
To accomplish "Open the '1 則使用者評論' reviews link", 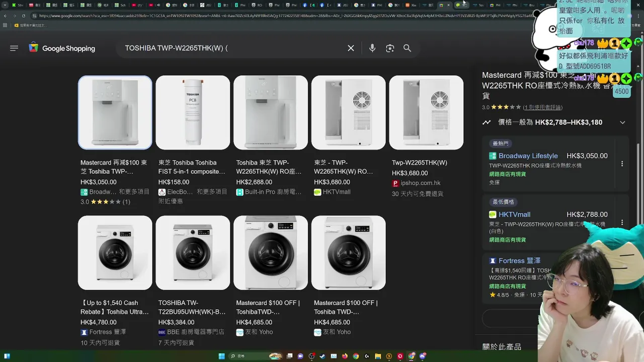I will point(543,107).
